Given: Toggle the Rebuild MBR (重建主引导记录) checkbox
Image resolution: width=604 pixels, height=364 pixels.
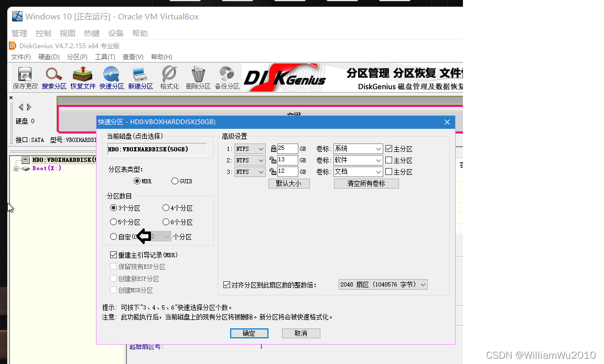Looking at the screenshot, I should click(144, 255).
